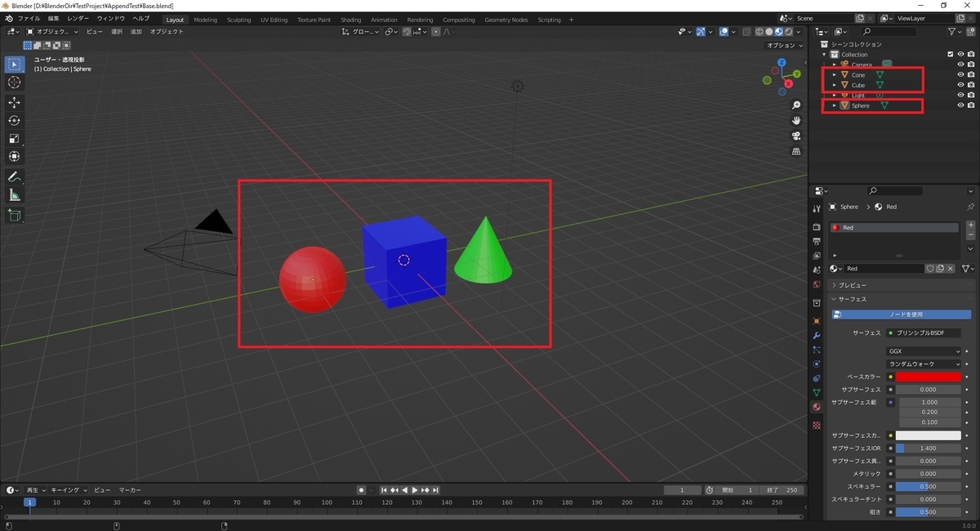Open the Render properties tab
980x531 pixels.
(817, 226)
